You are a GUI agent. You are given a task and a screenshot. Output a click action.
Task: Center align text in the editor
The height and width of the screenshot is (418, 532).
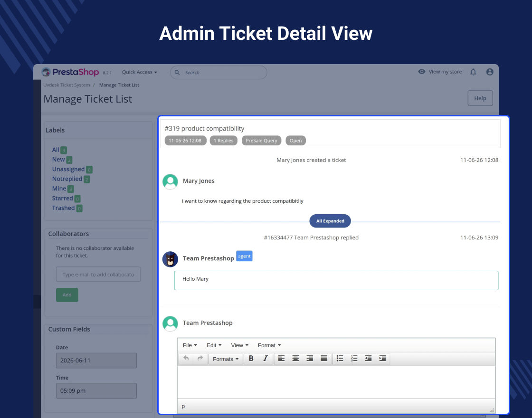pos(295,358)
